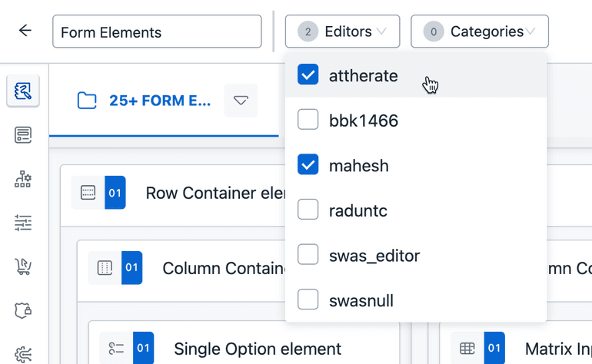Viewport: 592px width, 364px height.
Task: Select the Matrix Input element title
Action: 558,349
